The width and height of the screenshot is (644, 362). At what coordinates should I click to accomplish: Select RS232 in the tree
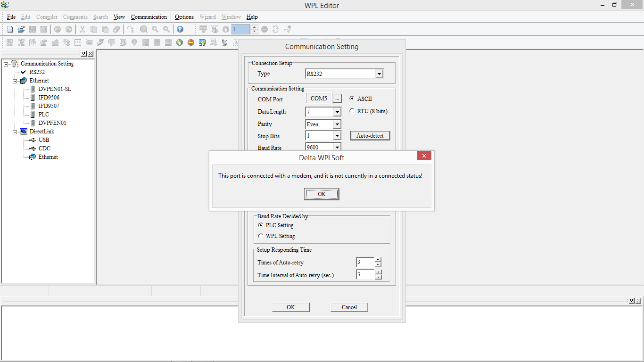(x=37, y=72)
